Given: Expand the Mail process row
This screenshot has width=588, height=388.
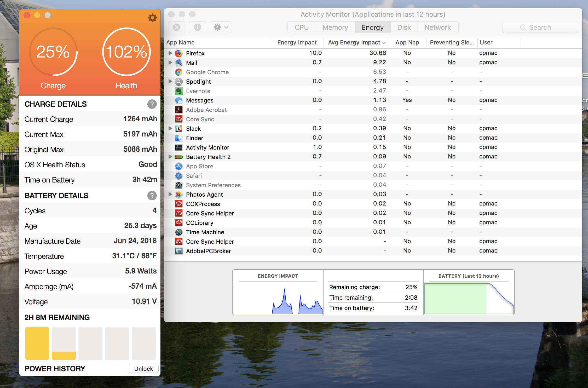Looking at the screenshot, I should (x=170, y=62).
